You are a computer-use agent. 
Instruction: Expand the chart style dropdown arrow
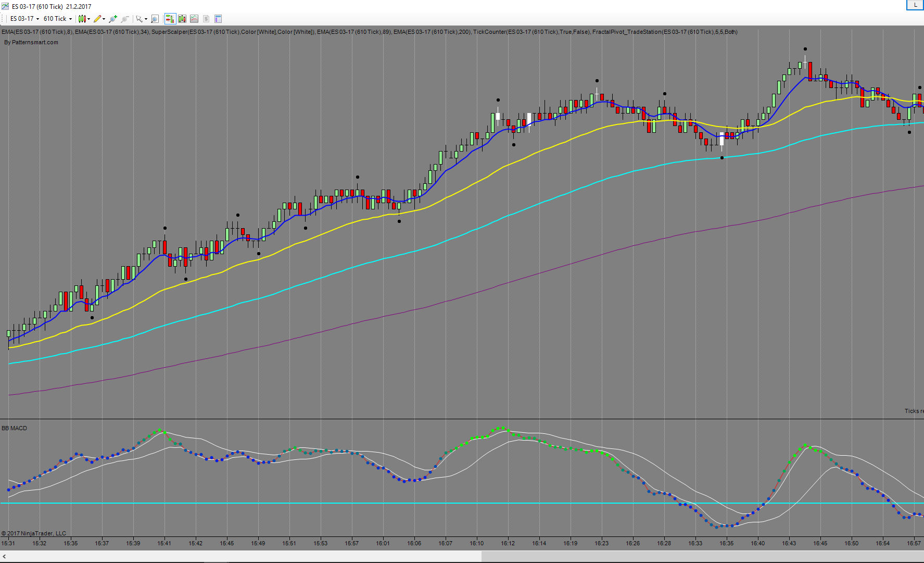click(x=89, y=19)
